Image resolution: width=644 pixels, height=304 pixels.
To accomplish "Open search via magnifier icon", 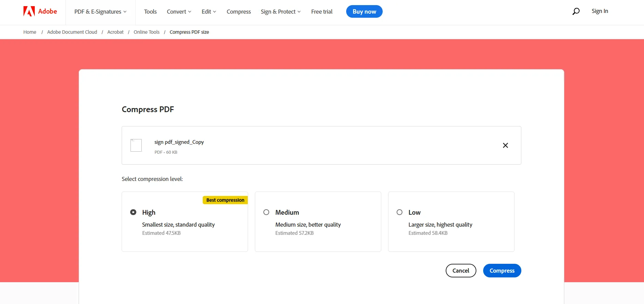I will pyautogui.click(x=576, y=11).
